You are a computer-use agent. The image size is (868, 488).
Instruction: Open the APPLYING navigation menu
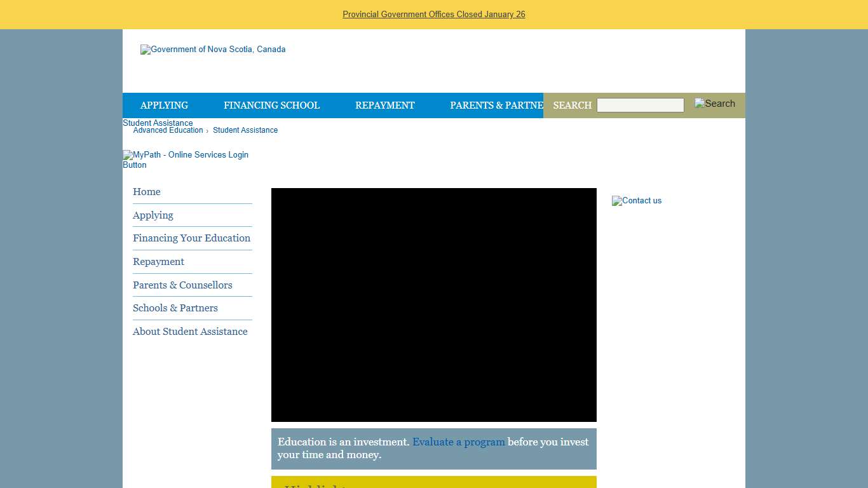pos(164,105)
